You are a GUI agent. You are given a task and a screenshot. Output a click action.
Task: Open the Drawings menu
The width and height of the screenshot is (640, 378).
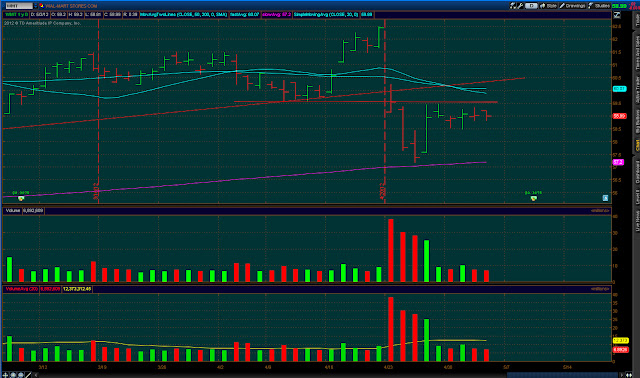pyautogui.click(x=573, y=6)
